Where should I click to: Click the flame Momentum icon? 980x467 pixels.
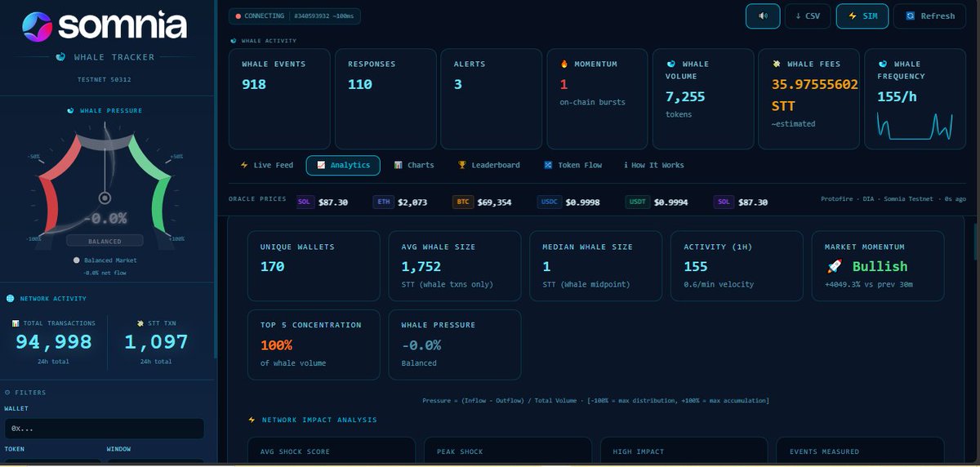click(x=563, y=64)
